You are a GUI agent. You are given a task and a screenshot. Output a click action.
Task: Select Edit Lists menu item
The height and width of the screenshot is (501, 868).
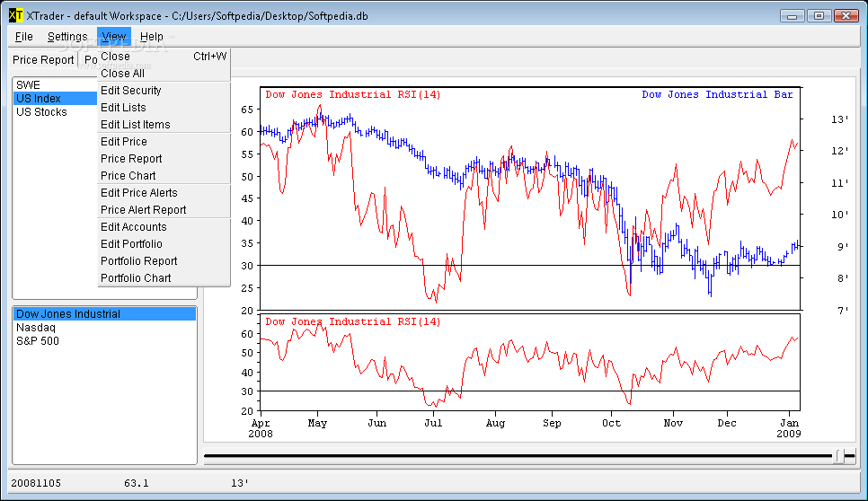click(164, 108)
